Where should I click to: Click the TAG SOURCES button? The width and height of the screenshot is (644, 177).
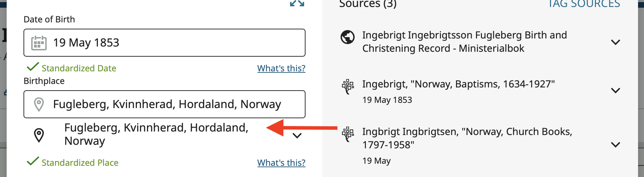click(584, 4)
